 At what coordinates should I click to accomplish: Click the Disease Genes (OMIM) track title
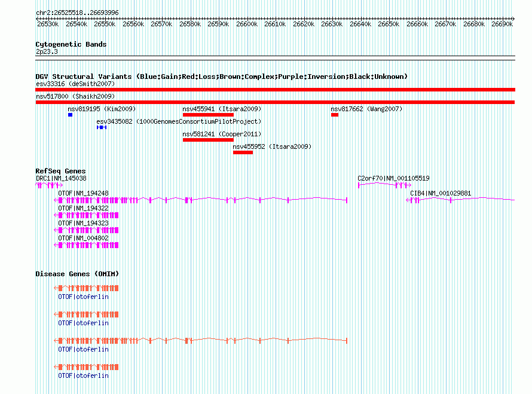click(77, 274)
